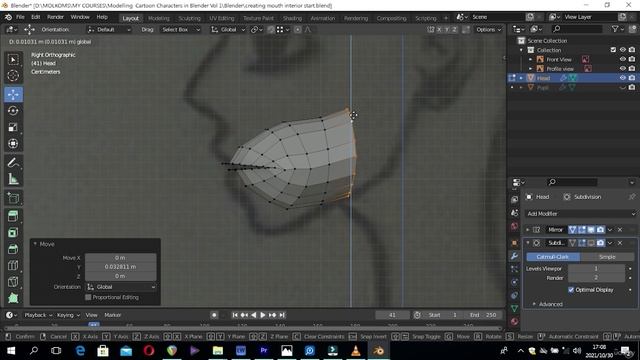Switch to the Modeling workspace tab
Viewport: 640px width, 360px height.
[158, 18]
